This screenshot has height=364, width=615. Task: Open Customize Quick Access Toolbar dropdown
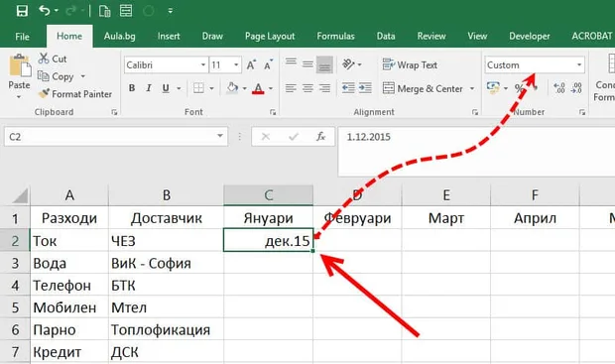click(171, 11)
